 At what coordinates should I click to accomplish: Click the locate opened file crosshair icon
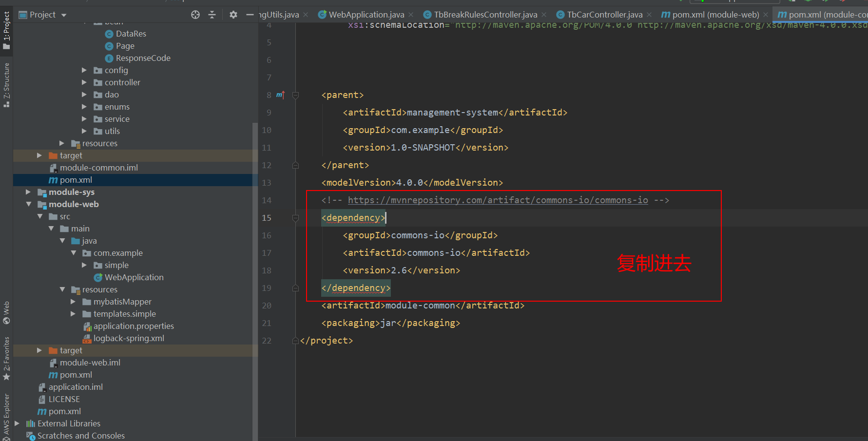(x=195, y=15)
